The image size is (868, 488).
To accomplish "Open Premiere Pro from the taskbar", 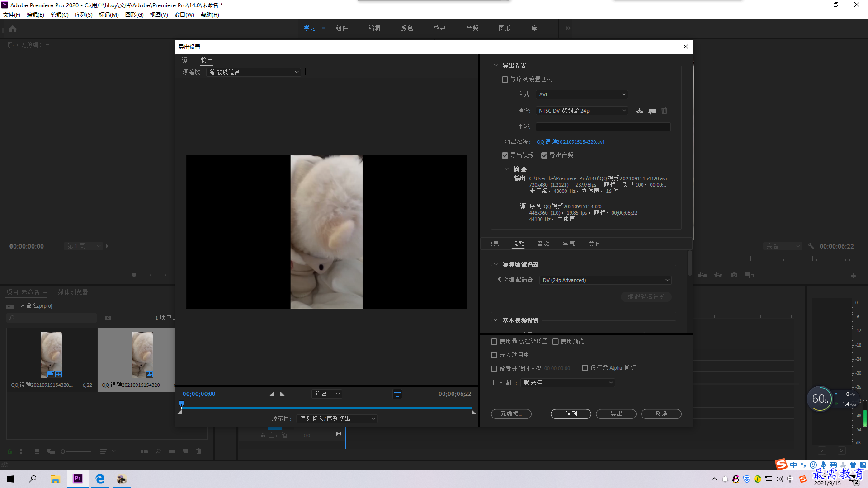I will click(x=77, y=479).
